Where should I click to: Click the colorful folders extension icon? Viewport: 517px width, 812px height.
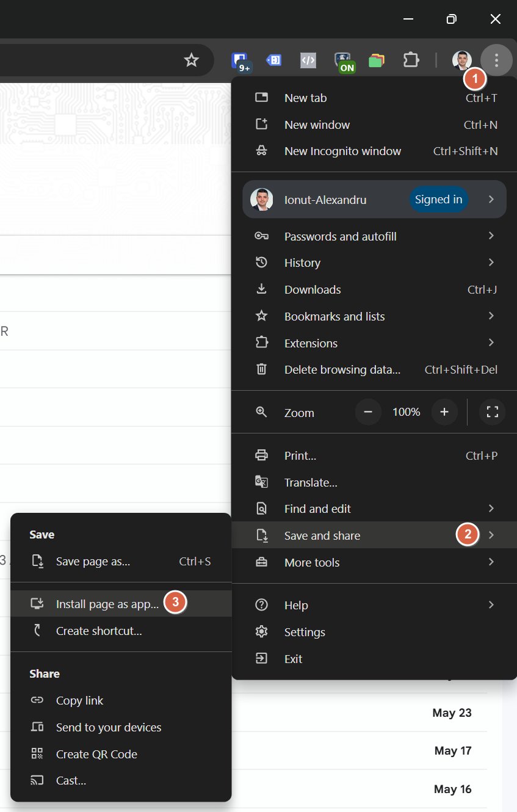[x=377, y=60]
